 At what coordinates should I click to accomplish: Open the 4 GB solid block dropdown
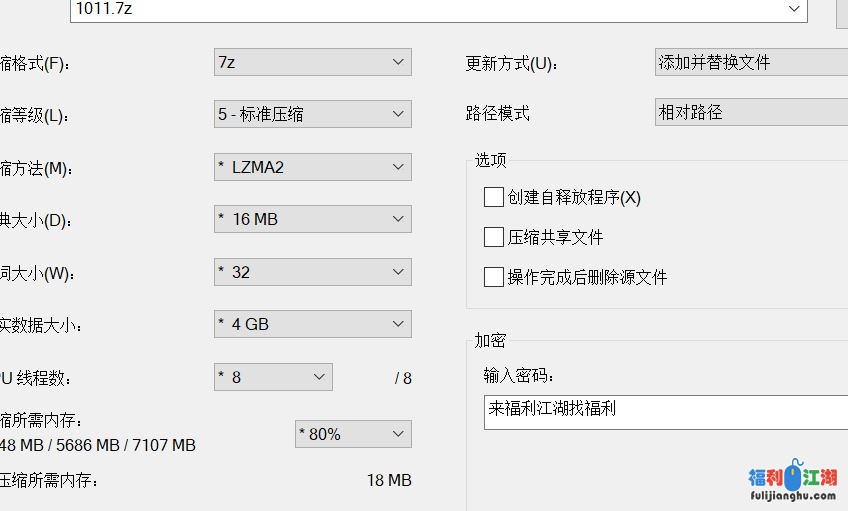[312, 324]
